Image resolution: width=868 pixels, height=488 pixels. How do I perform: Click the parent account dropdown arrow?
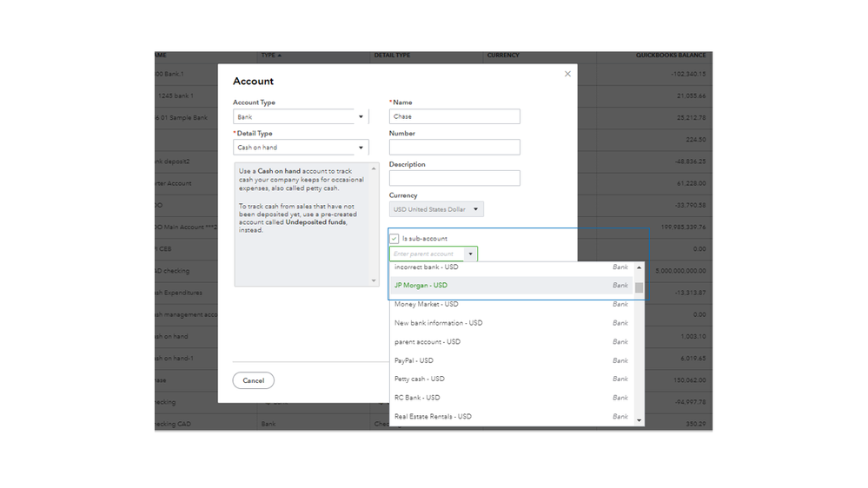(471, 254)
